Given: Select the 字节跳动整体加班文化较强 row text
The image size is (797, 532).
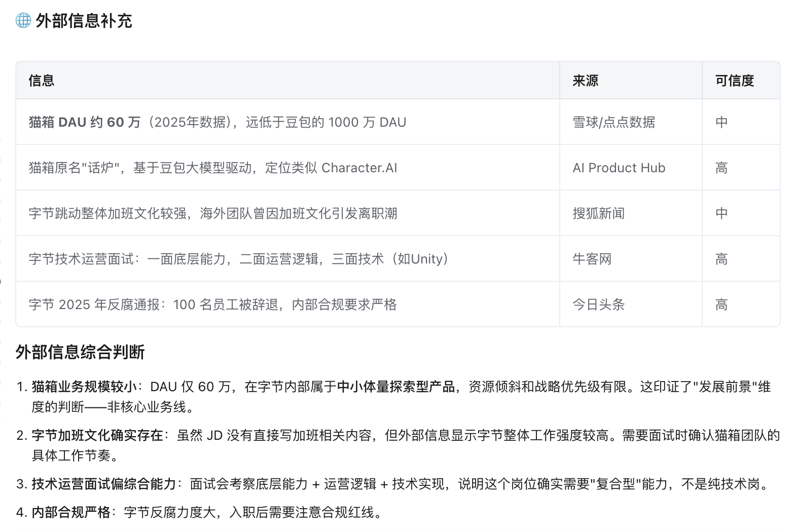Looking at the screenshot, I should tap(213, 213).
